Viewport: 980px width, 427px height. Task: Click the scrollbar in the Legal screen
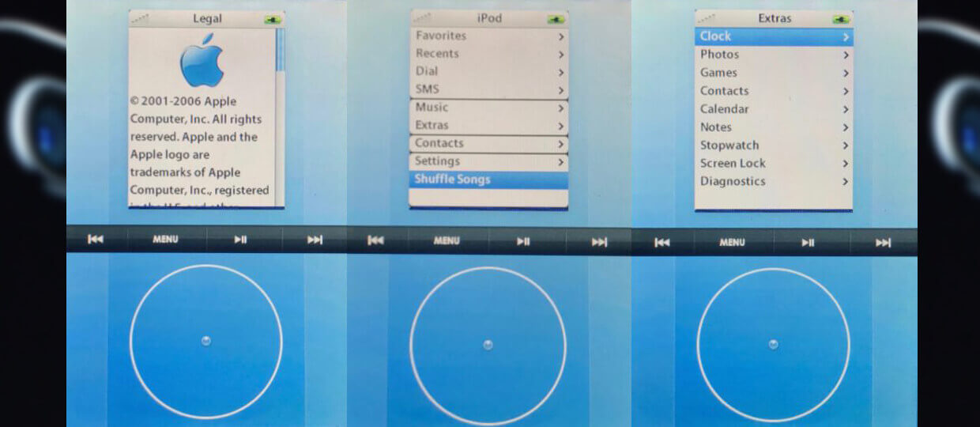[x=279, y=117]
